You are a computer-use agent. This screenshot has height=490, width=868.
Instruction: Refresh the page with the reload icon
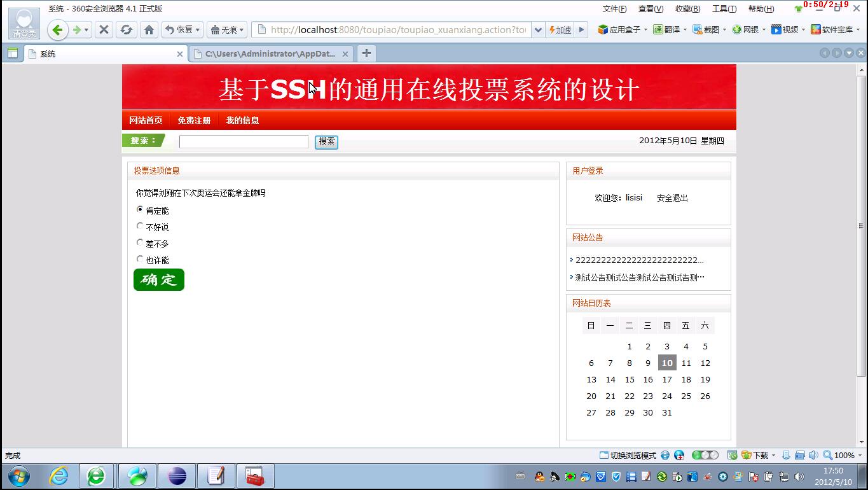pyautogui.click(x=127, y=29)
